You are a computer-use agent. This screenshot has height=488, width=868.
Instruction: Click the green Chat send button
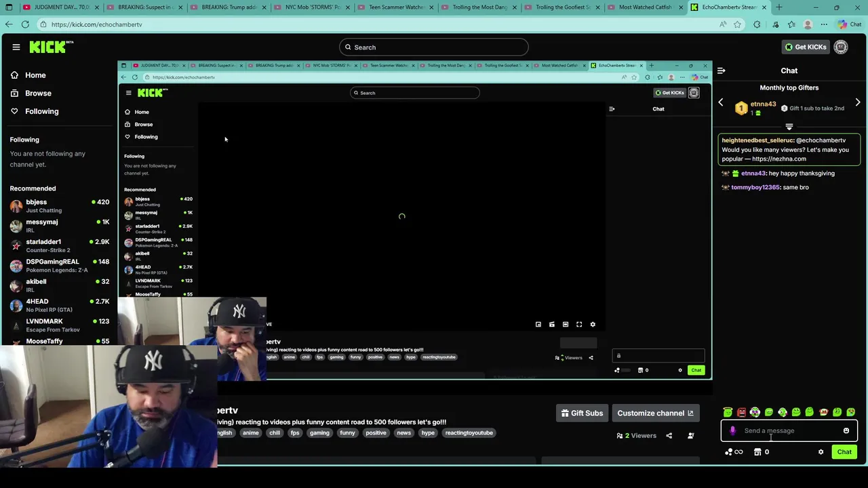tap(844, 452)
